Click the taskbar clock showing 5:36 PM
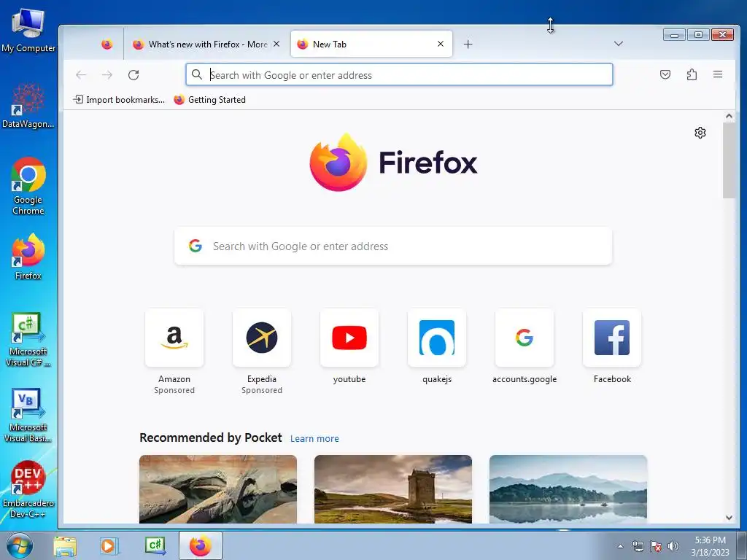The width and height of the screenshot is (747, 560). (x=710, y=546)
